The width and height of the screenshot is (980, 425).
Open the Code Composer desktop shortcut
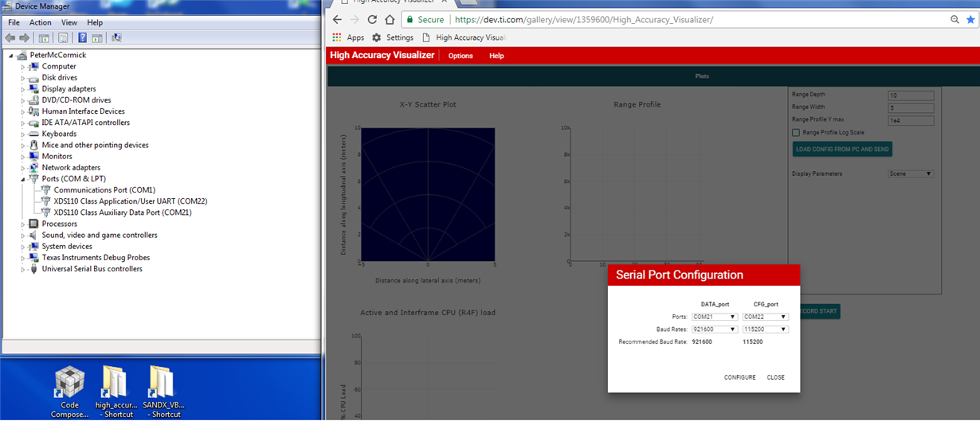pyautogui.click(x=69, y=392)
